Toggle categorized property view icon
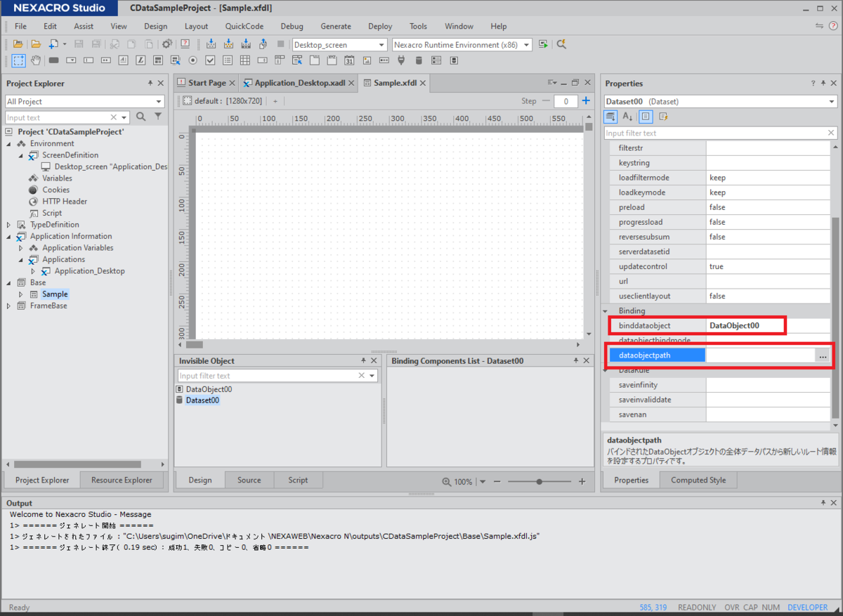The image size is (843, 616). (610, 117)
